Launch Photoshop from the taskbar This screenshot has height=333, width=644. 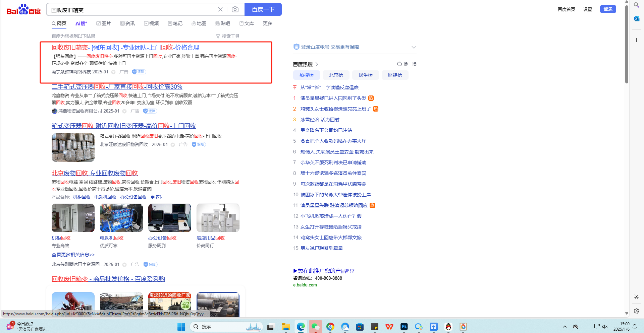coord(404,327)
